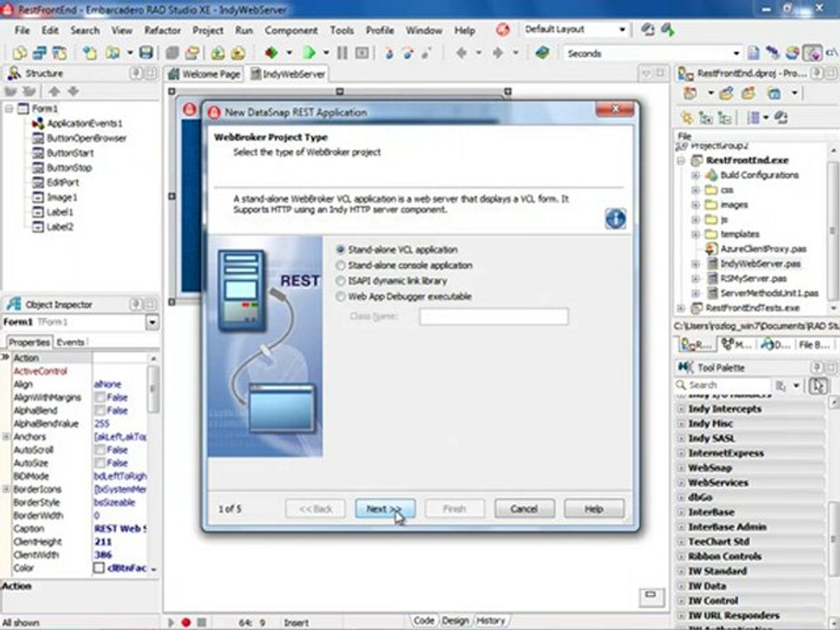Click the Trace Into debug icon

tap(389, 53)
